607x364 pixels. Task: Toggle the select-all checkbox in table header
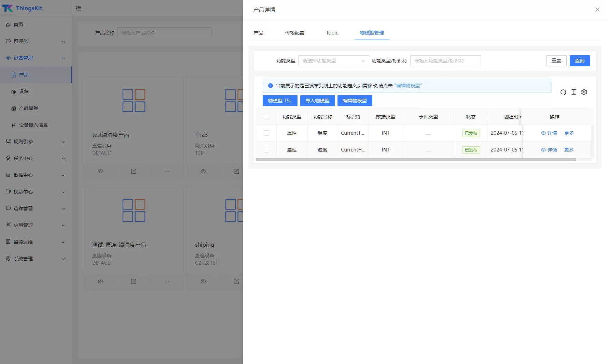(x=266, y=117)
